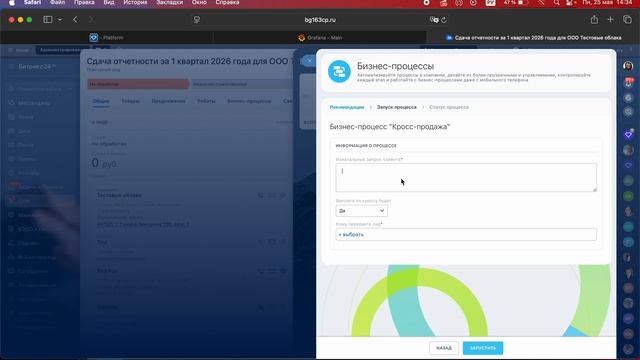The width and height of the screenshot is (640, 360).
Task: Click the round blue Бизнес-процессы icon
Action: 339,71
